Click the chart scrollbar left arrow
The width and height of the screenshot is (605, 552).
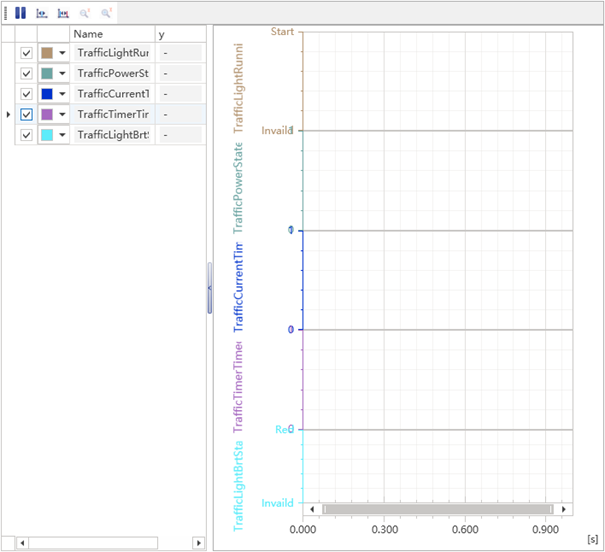[x=313, y=509]
